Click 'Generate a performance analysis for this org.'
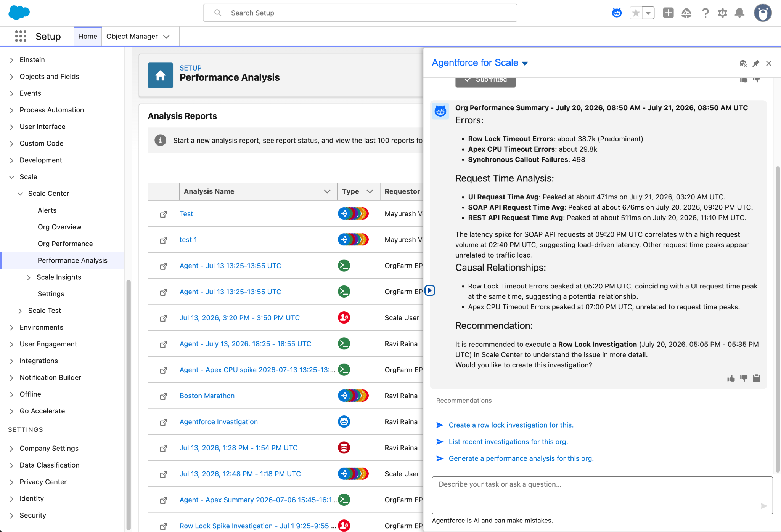The image size is (781, 532). point(521,458)
